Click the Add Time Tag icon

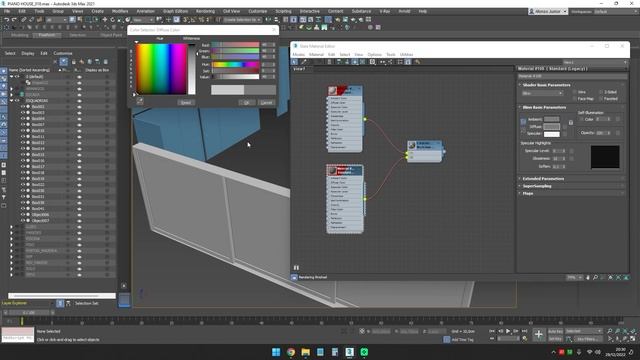(x=447, y=340)
